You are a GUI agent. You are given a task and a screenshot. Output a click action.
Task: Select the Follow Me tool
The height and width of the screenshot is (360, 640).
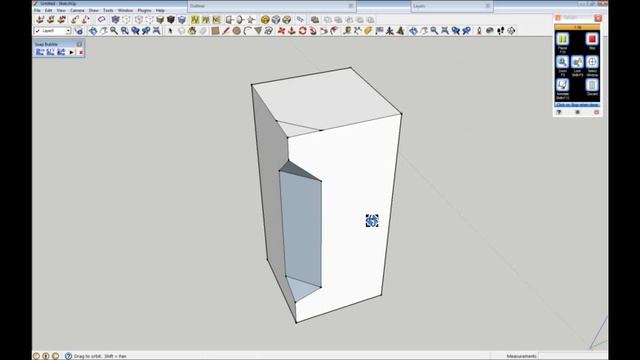(x=313, y=31)
